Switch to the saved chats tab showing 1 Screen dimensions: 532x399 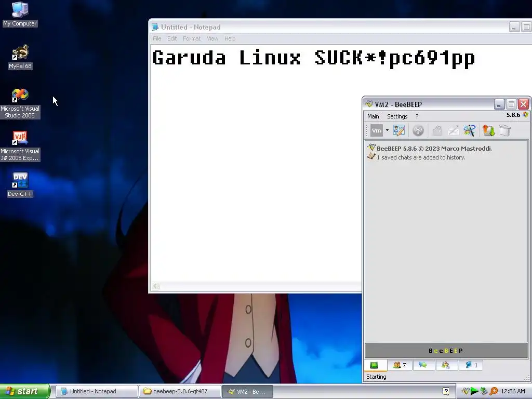click(x=471, y=365)
